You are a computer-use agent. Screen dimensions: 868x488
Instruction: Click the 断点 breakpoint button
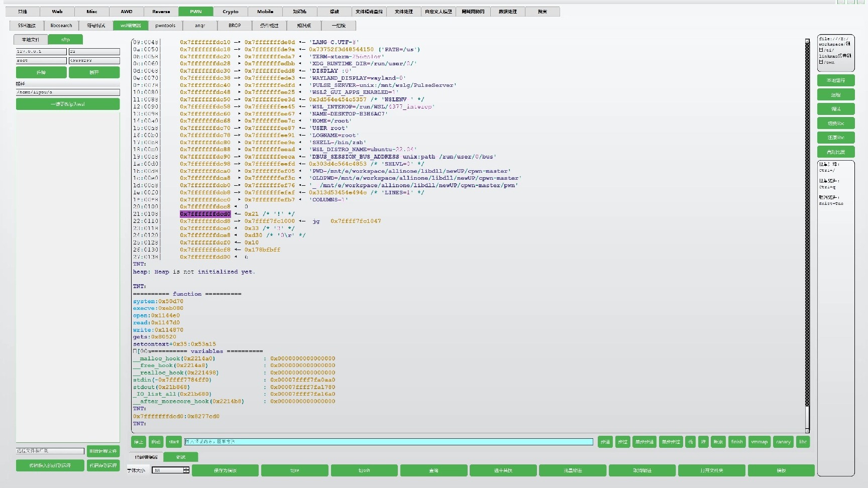[x=717, y=442]
